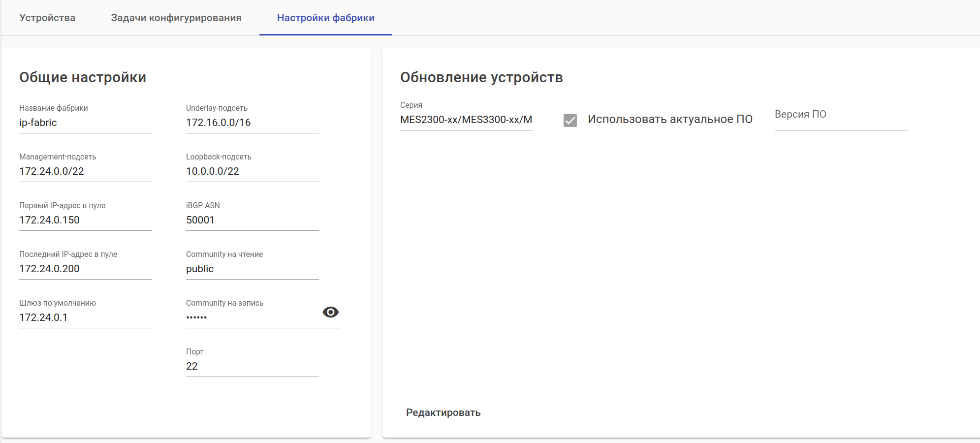Focus the Underlay-подсеть input field
Screen dimensions: 980x443
pyautogui.click(x=252, y=123)
